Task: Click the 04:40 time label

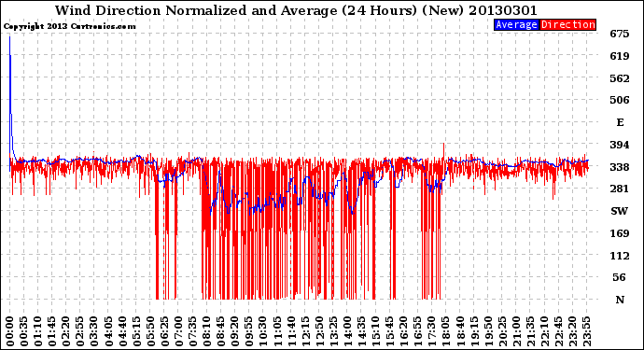Action: (x=122, y=331)
